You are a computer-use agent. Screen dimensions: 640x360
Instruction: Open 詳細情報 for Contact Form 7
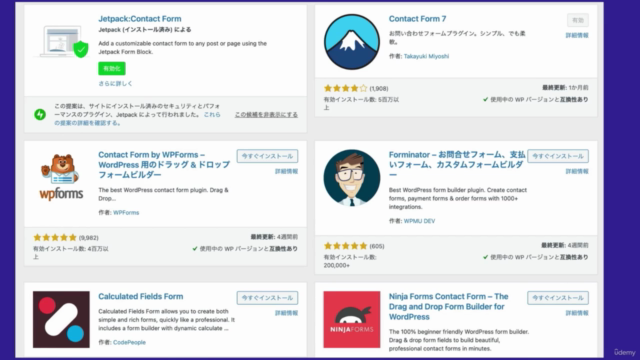[x=577, y=36]
